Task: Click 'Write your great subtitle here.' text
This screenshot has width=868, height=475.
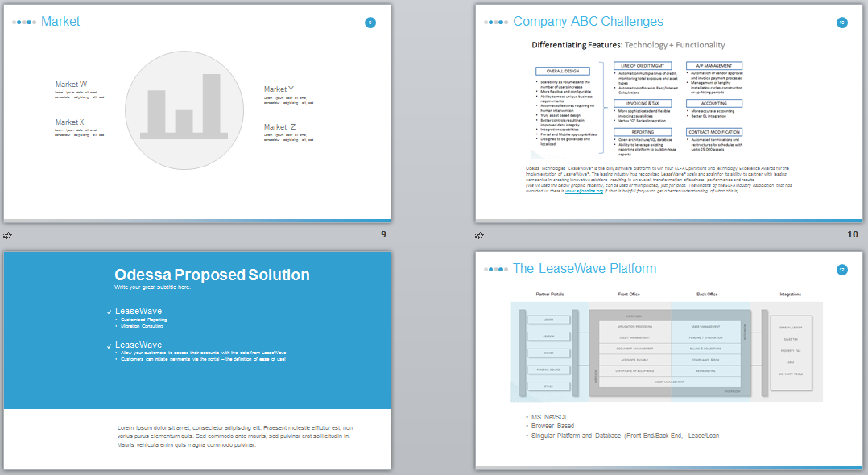Action: pyautogui.click(x=152, y=287)
